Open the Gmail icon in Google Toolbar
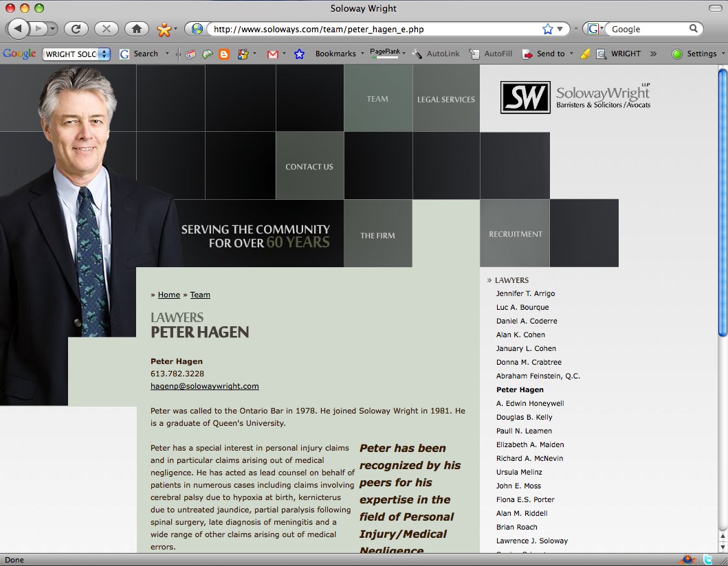Image resolution: width=728 pixels, height=566 pixels. click(x=273, y=54)
